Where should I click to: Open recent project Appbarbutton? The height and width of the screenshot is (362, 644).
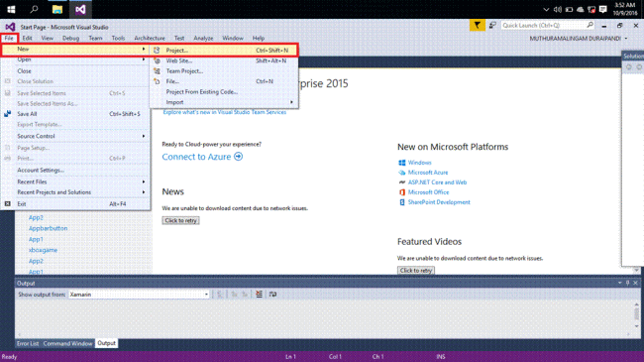click(x=49, y=228)
